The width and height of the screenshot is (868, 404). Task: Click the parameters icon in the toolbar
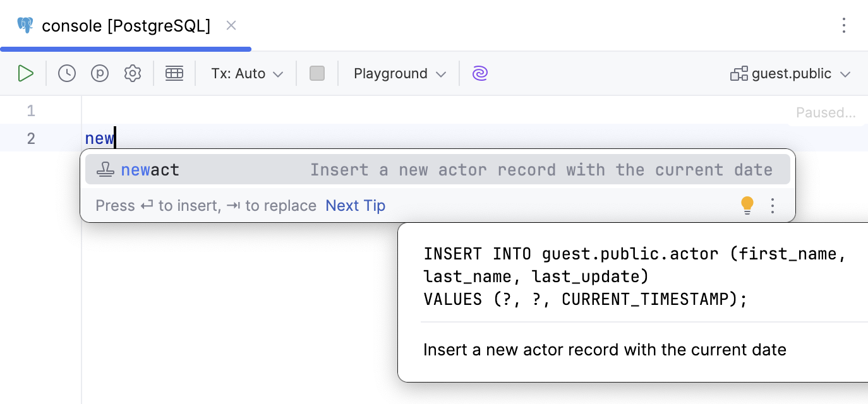pos(99,73)
